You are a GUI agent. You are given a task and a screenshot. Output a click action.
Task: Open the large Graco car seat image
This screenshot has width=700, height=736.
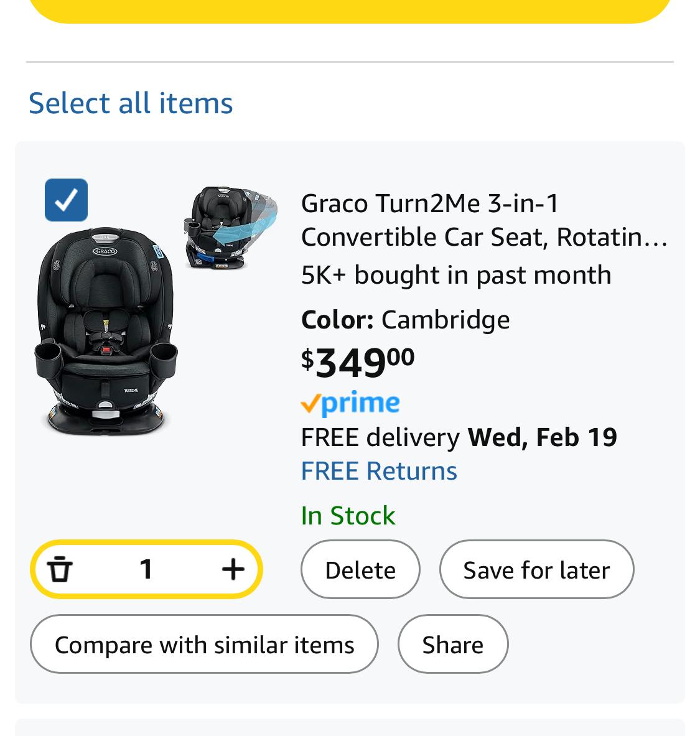pos(106,331)
